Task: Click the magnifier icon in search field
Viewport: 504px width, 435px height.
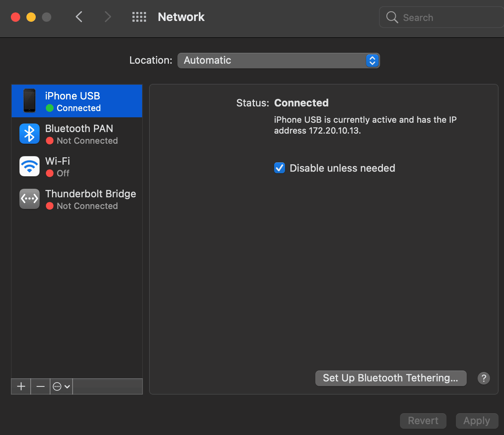Action: tap(392, 17)
